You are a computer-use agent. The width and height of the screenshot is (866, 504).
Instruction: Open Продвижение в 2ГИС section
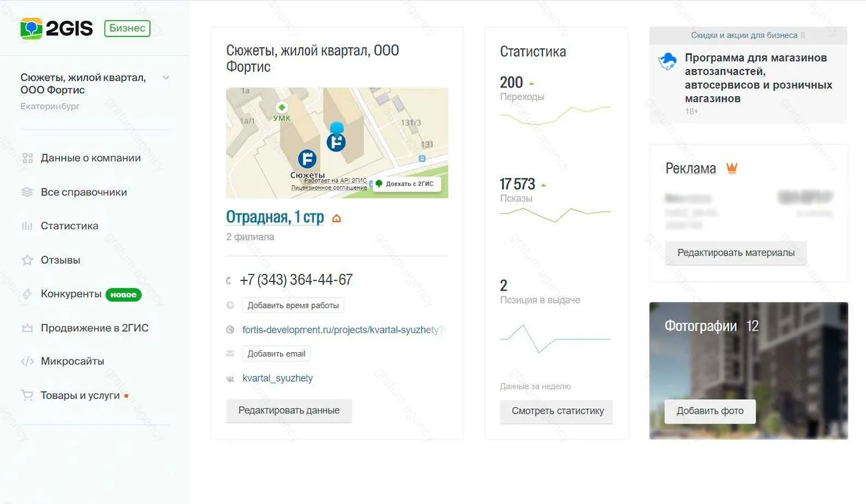pos(94,328)
